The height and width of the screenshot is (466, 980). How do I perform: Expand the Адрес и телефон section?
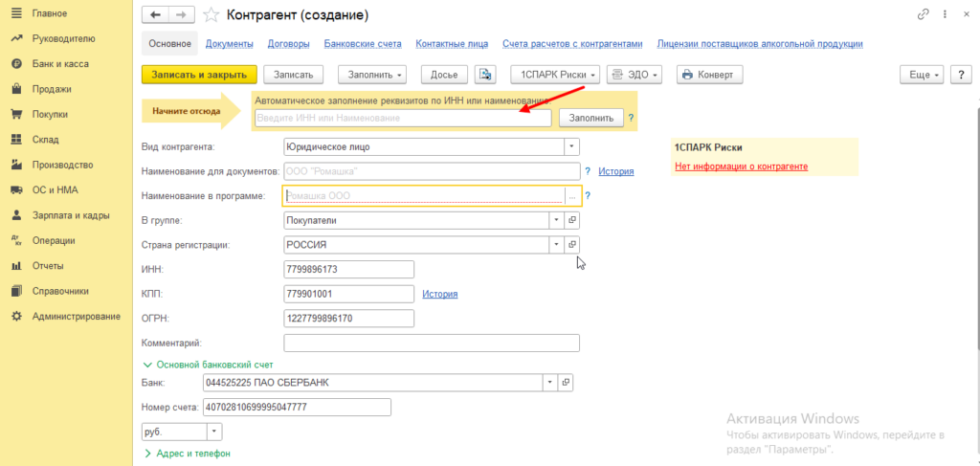click(x=188, y=454)
